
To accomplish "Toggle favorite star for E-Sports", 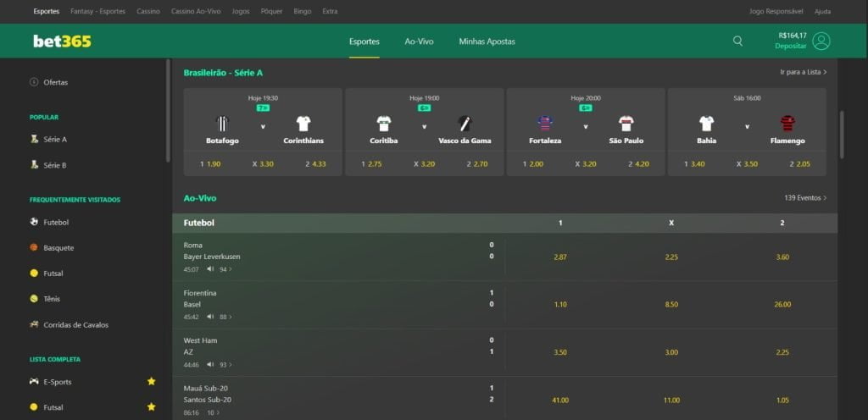I will (152, 382).
